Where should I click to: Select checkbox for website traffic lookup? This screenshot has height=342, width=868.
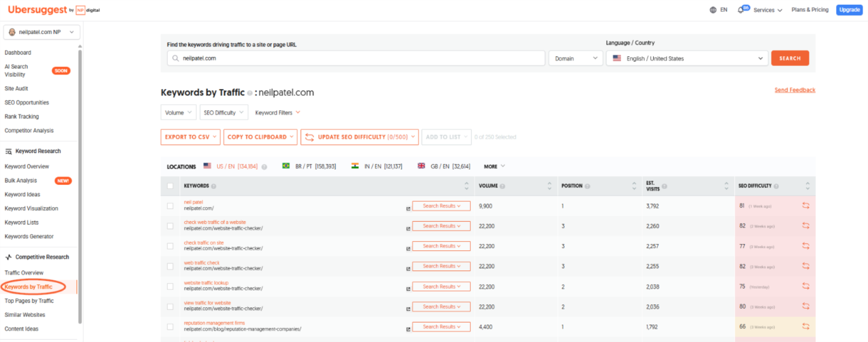[170, 286]
